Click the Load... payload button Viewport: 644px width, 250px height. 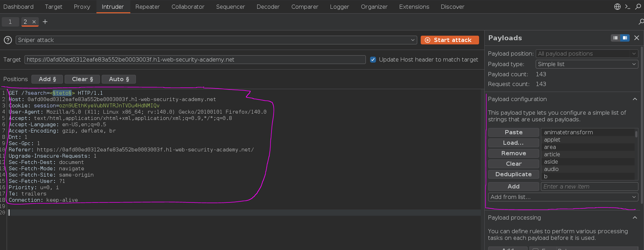pyautogui.click(x=514, y=143)
